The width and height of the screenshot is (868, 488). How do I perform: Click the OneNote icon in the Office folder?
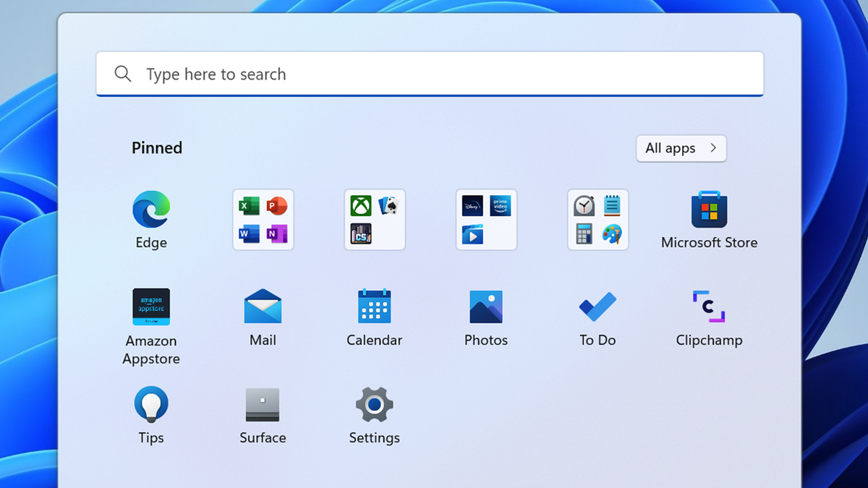pyautogui.click(x=277, y=234)
